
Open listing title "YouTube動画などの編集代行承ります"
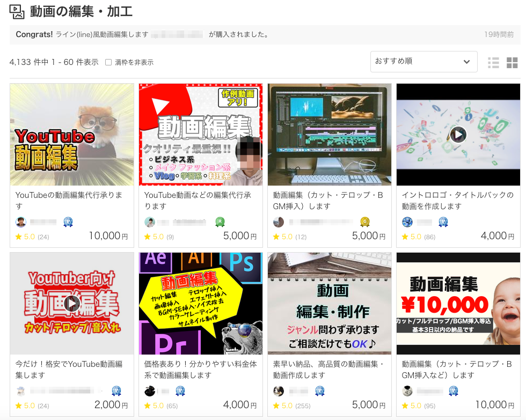[198, 201]
